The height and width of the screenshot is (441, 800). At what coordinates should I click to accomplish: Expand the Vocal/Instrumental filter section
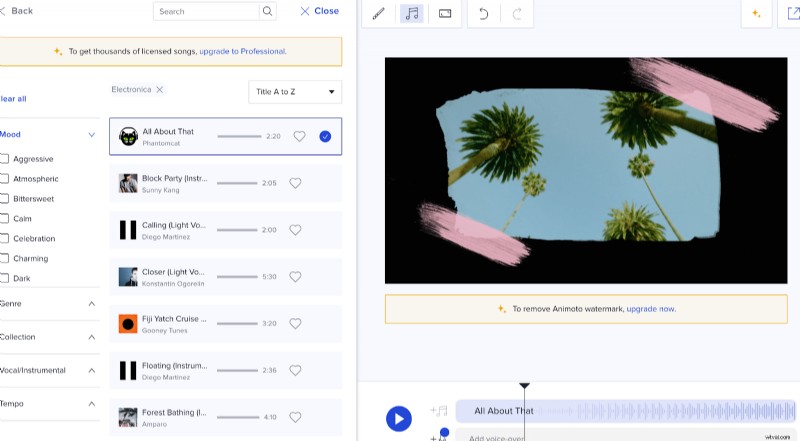[92, 370]
